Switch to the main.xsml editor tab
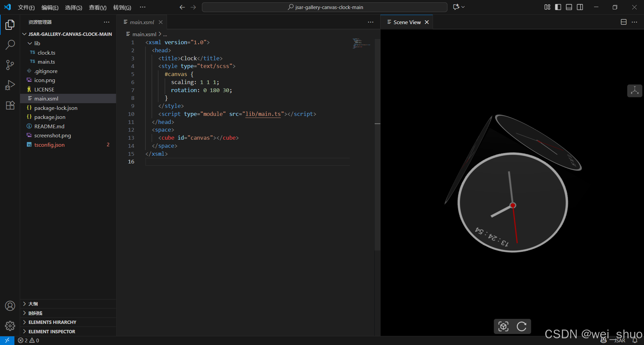 (142, 22)
